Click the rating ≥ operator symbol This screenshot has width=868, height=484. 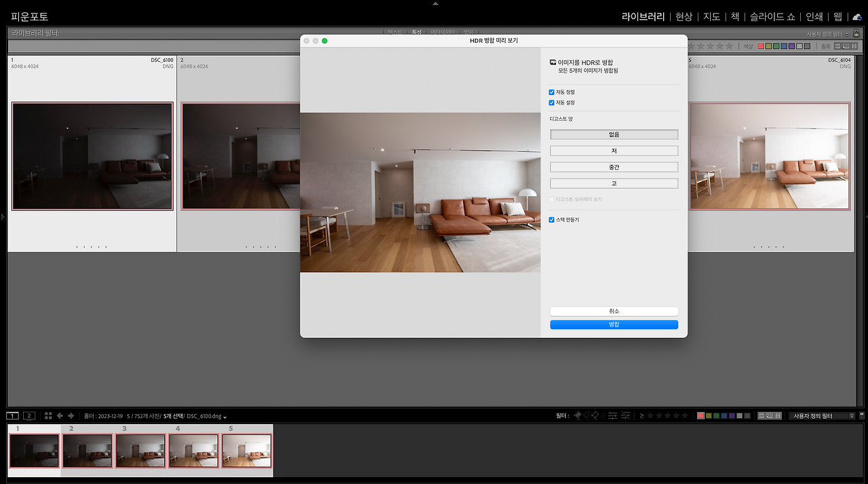[642, 415]
